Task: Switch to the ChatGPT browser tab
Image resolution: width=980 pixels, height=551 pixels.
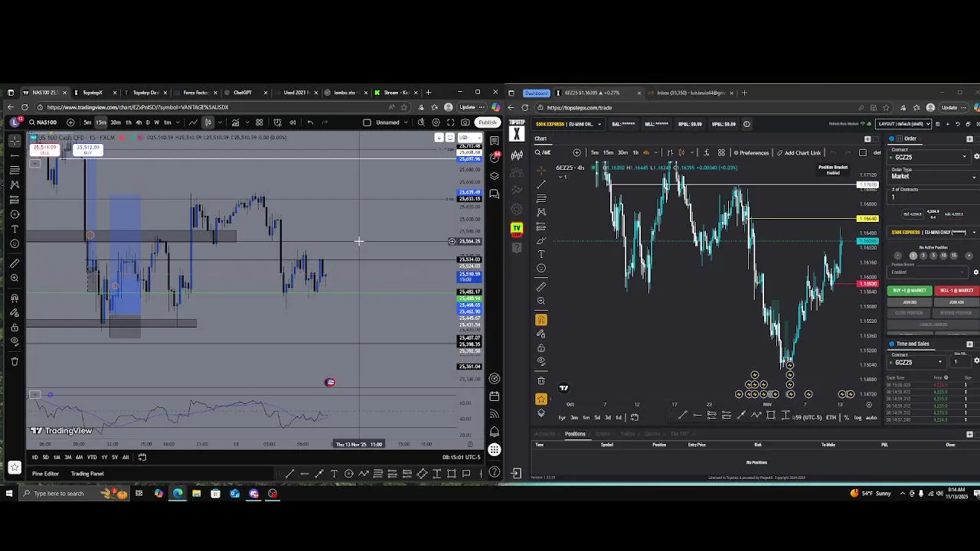Action: click(242, 93)
